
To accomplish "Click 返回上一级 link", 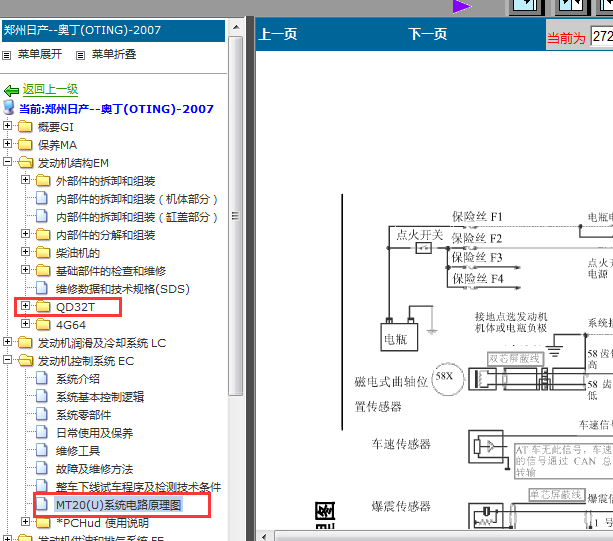I will 50,89.
